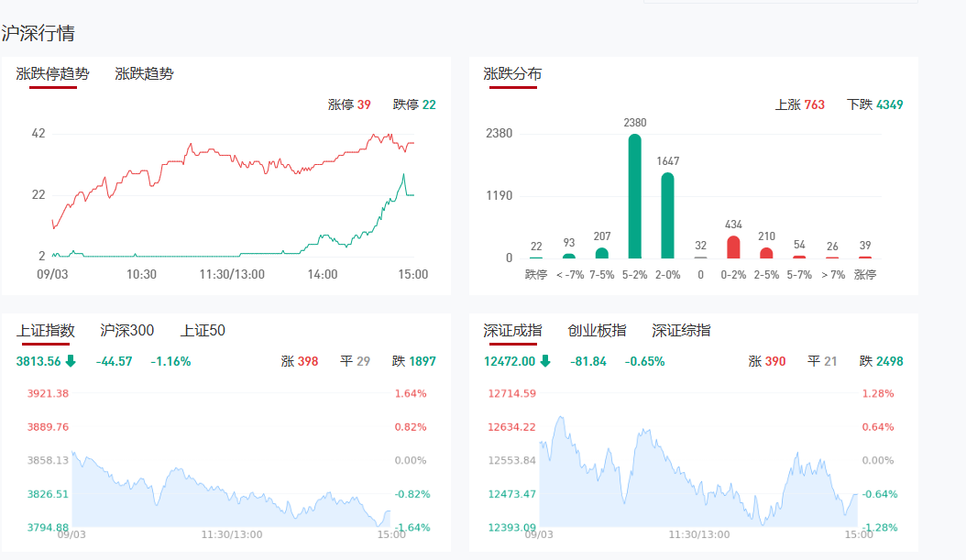Switch to the 深证综指 tab

coord(681,331)
